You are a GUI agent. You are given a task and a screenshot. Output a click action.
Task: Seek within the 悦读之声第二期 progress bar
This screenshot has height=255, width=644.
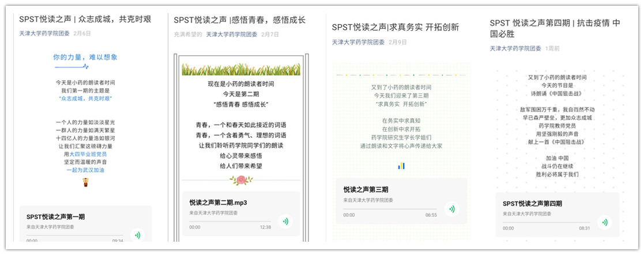point(229,220)
